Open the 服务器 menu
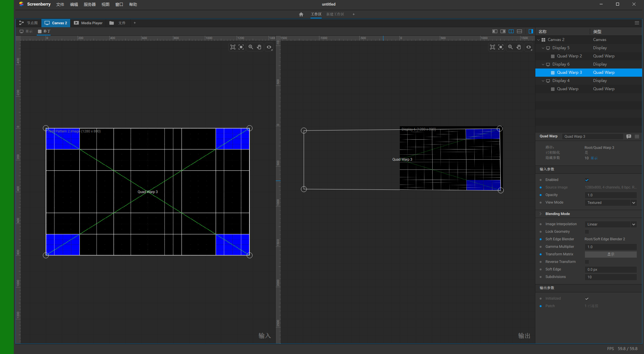 point(90,4)
